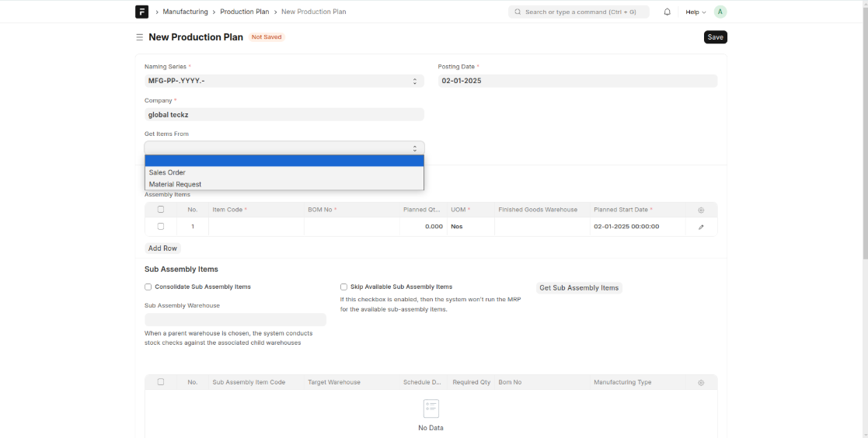Click the pencil edit icon in row 1
Image resolution: width=868 pixels, height=438 pixels.
701,227
